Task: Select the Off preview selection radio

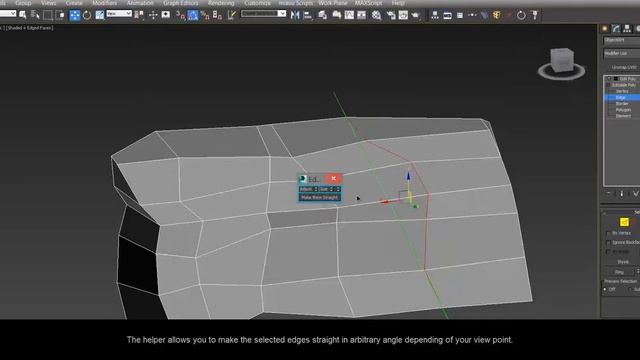Action: click(x=605, y=289)
